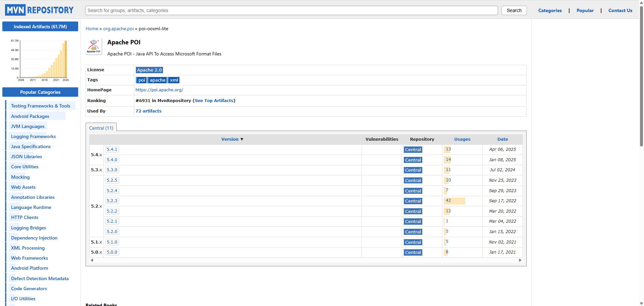644x306 pixels.
Task: Open the Contact Us link
Action: [x=620, y=10]
